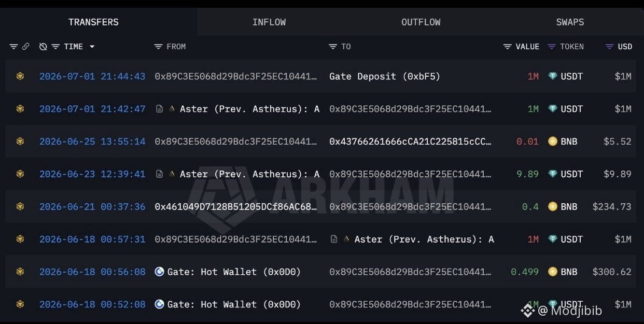Switch to the TRANSFERS tab
Image resolution: width=644 pixels, height=324 pixels.
tap(93, 22)
